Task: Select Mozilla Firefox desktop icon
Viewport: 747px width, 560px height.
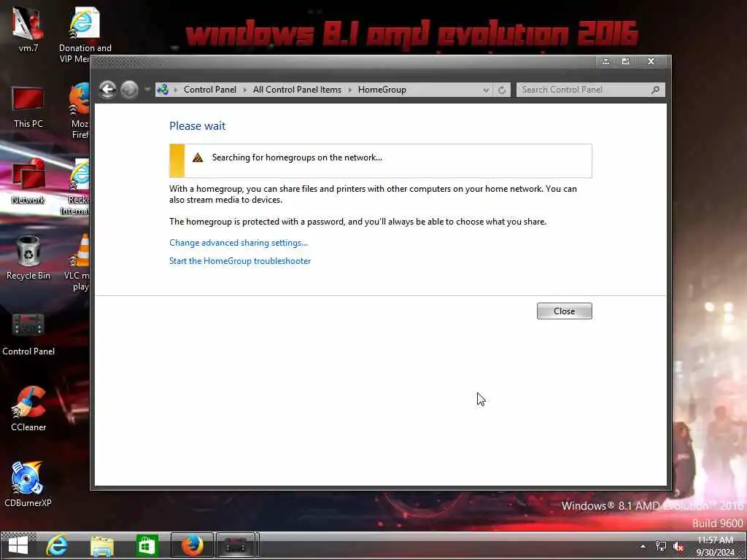Action: (80, 111)
